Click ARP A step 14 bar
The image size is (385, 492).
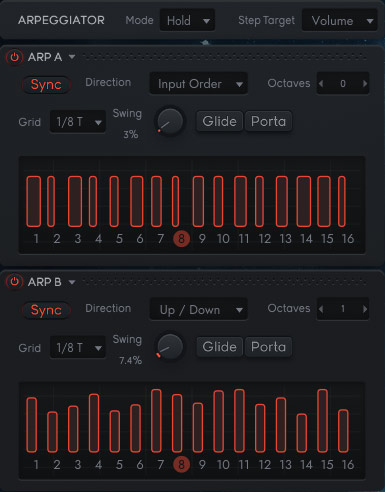click(304, 201)
